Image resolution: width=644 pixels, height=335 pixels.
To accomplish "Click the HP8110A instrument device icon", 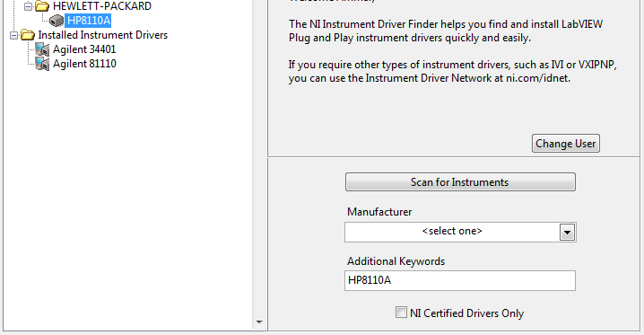I will pos(57,21).
